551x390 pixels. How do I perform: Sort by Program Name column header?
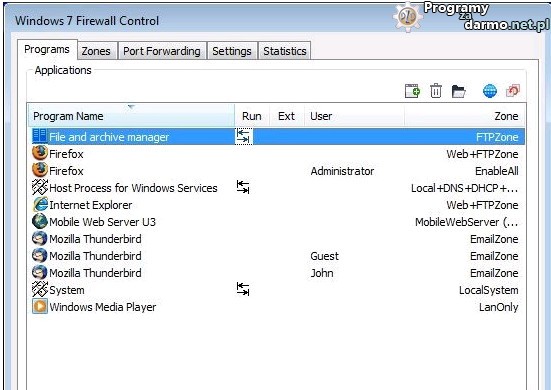[131, 116]
